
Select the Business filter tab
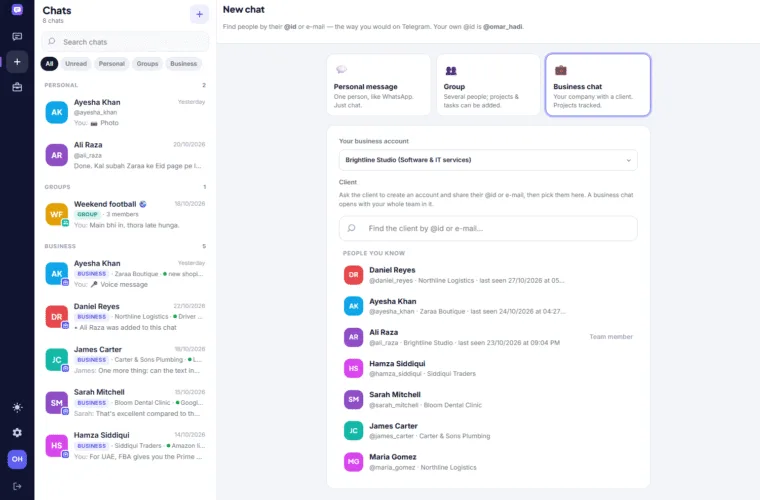(x=184, y=63)
